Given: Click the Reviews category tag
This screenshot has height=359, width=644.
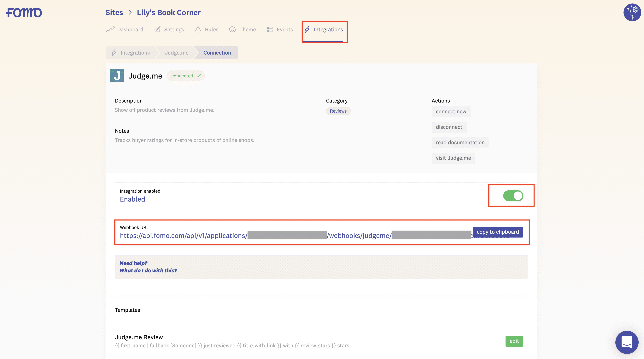Looking at the screenshot, I should [338, 111].
